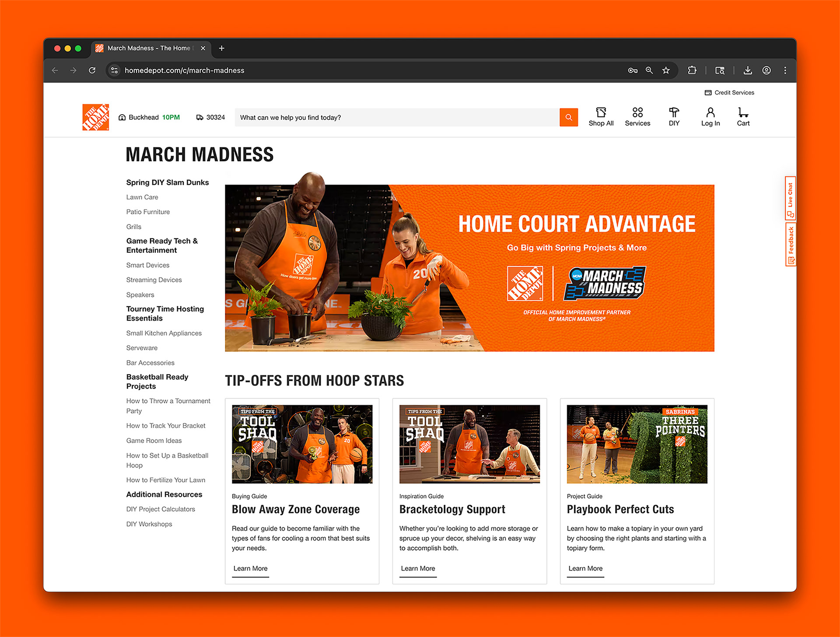Click Playbook Perfect Cuts title
Screen dimensions: 840x637
(620, 509)
